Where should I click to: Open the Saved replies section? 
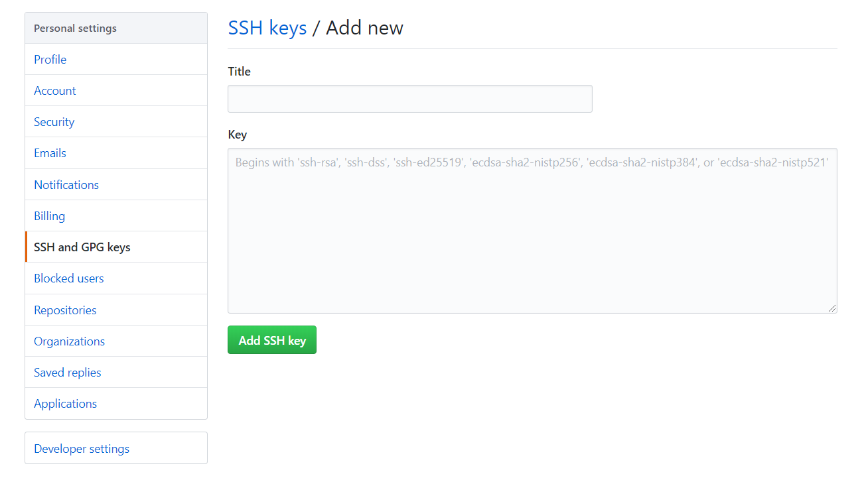(68, 373)
